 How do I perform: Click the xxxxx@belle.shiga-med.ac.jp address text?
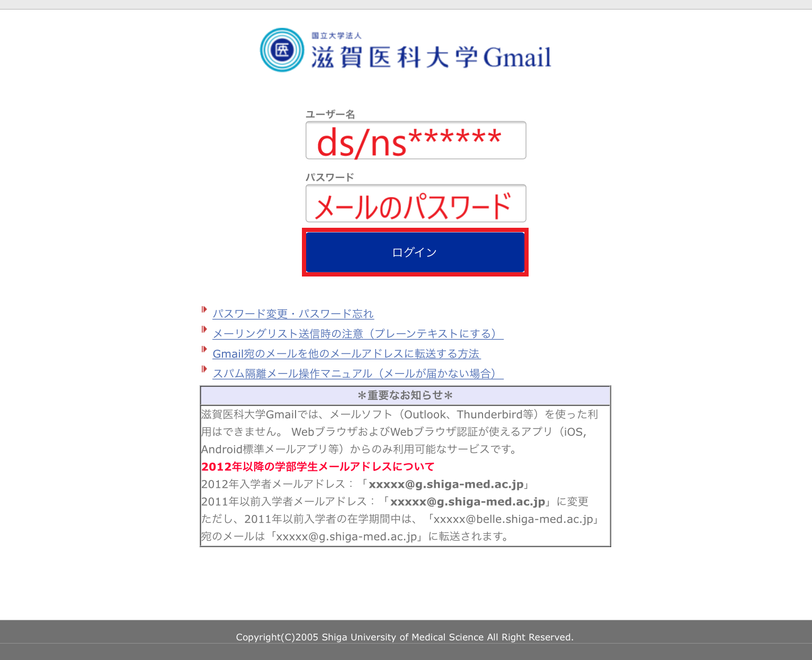click(513, 519)
